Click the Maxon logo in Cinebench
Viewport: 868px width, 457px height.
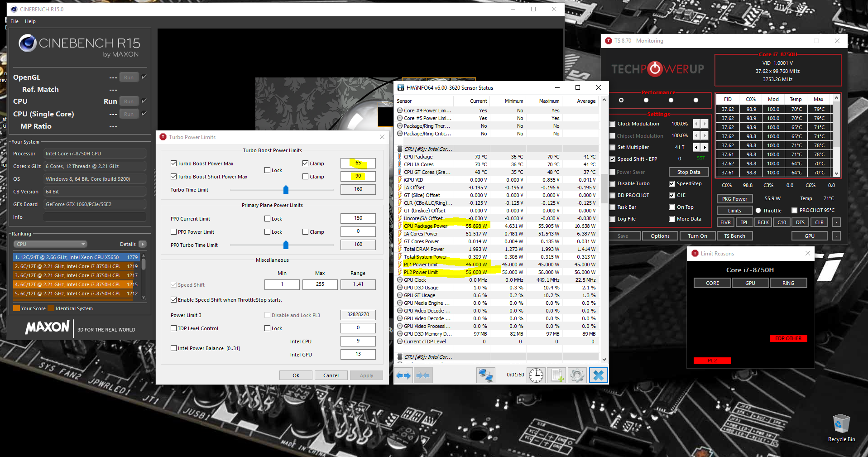[x=48, y=327]
